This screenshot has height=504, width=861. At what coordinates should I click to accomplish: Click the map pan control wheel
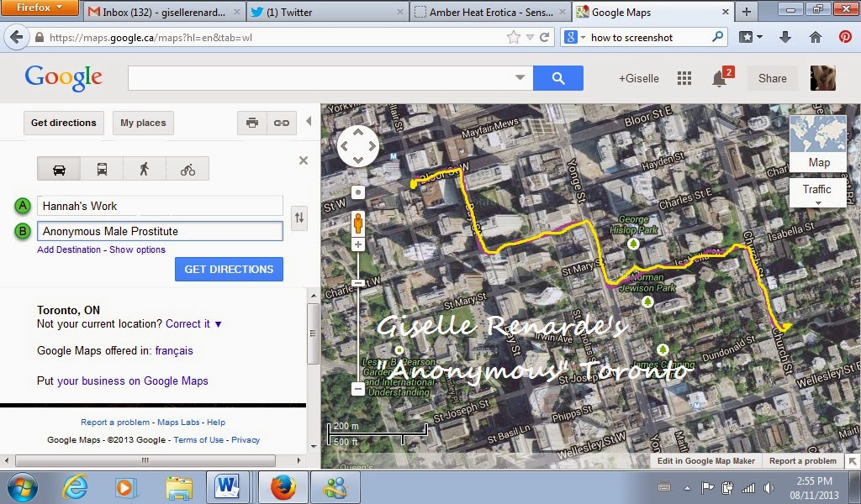click(x=358, y=146)
